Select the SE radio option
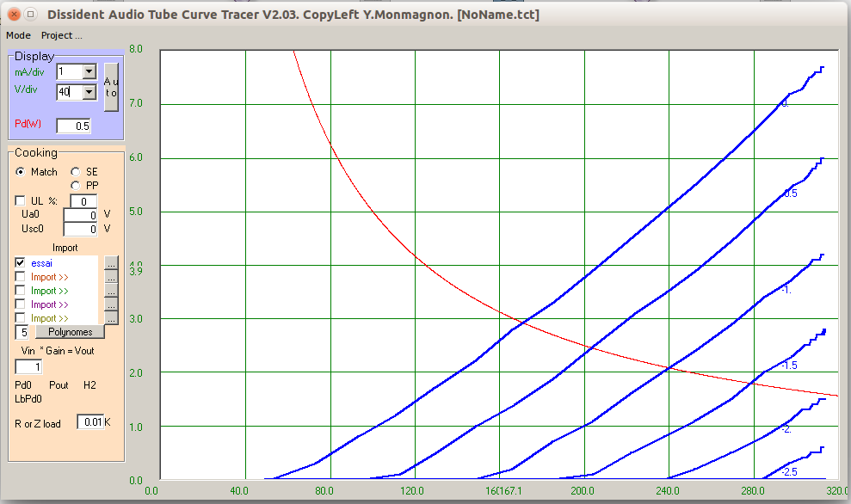The image size is (851, 504). pyautogui.click(x=76, y=172)
